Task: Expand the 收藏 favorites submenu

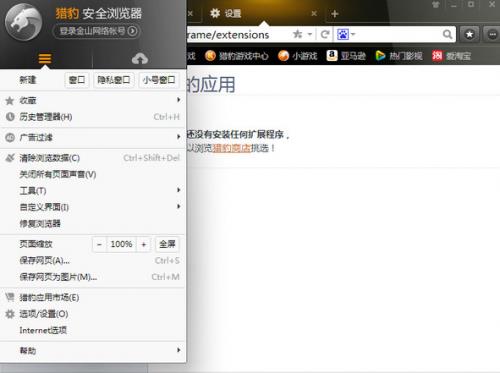Action: click(x=179, y=100)
